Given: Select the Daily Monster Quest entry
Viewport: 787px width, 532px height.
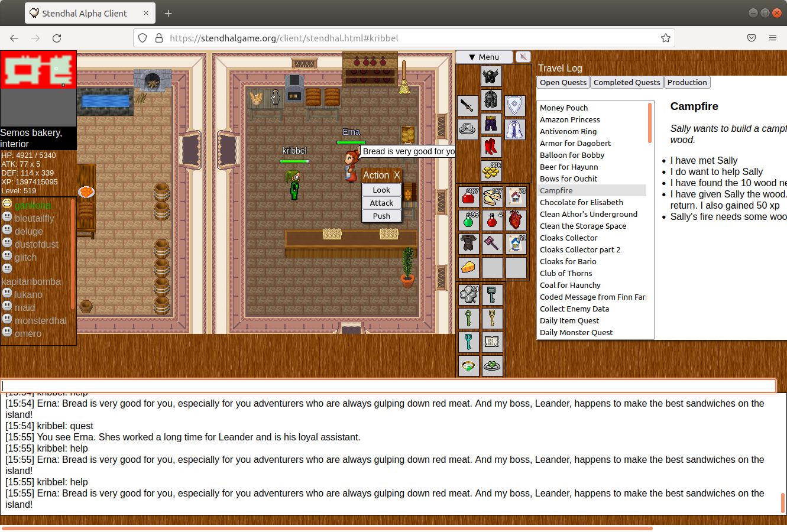Looking at the screenshot, I should pyautogui.click(x=576, y=332).
